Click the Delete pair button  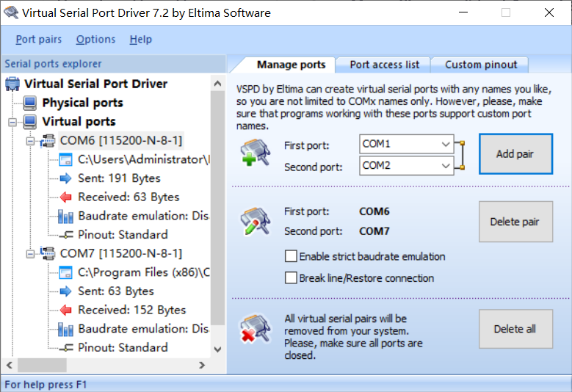click(x=515, y=222)
